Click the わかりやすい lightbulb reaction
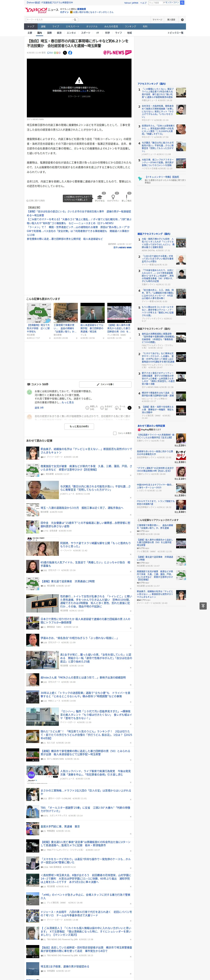The image size is (210, 980). 113,197
